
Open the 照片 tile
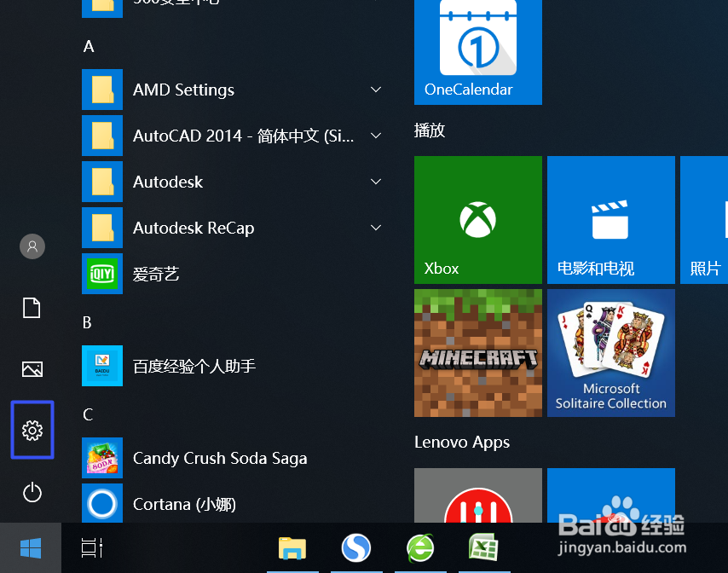tap(704, 220)
